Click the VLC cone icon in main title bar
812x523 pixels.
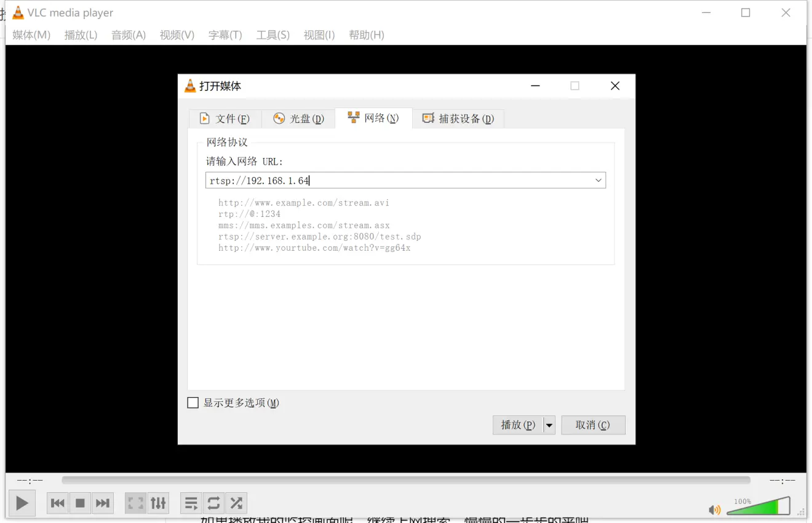[x=18, y=12]
